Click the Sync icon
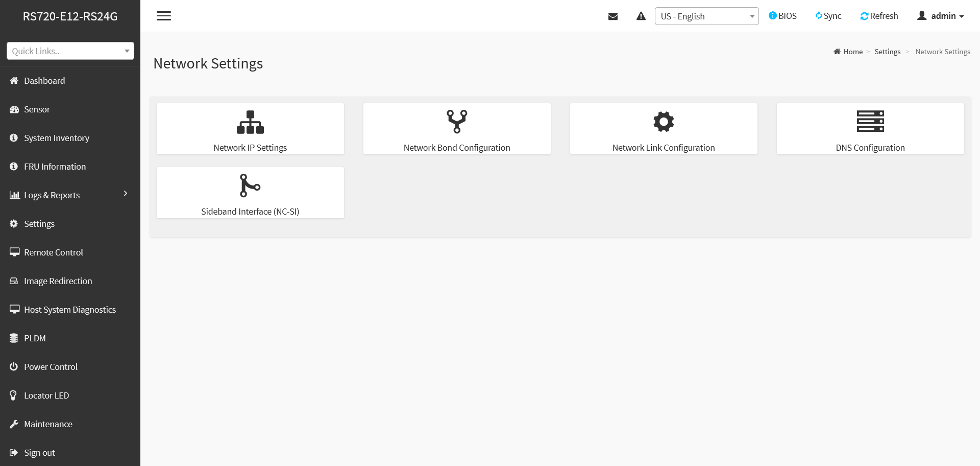The image size is (980, 466). [x=819, y=16]
